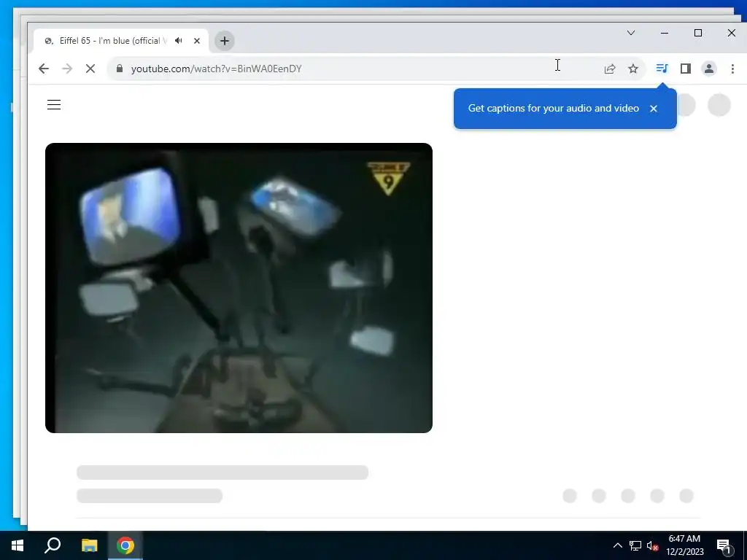Open the Chrome three-dot menu
The height and width of the screenshot is (560, 747).
tap(732, 69)
